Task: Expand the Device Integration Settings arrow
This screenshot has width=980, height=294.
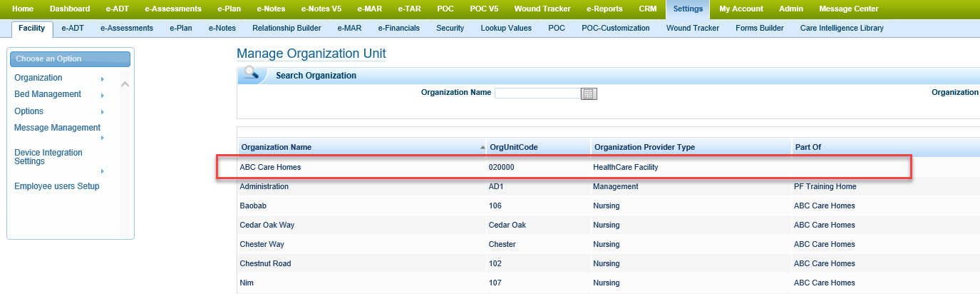Action: pos(103,171)
